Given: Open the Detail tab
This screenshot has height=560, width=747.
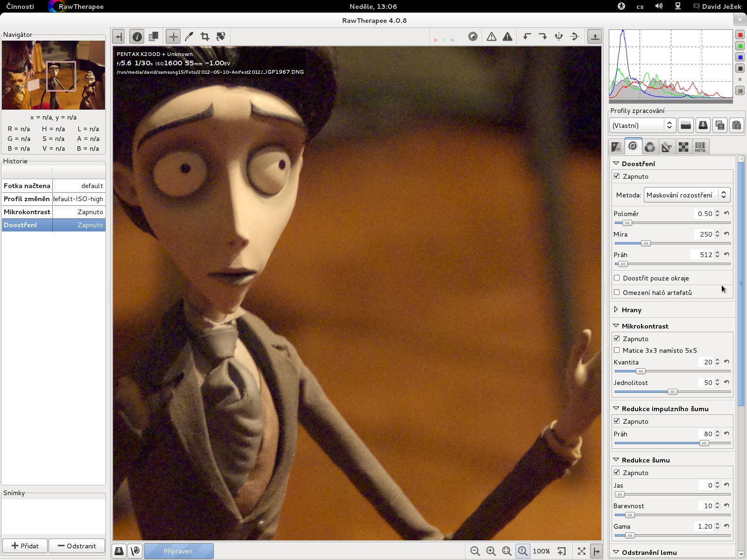Looking at the screenshot, I should (633, 146).
